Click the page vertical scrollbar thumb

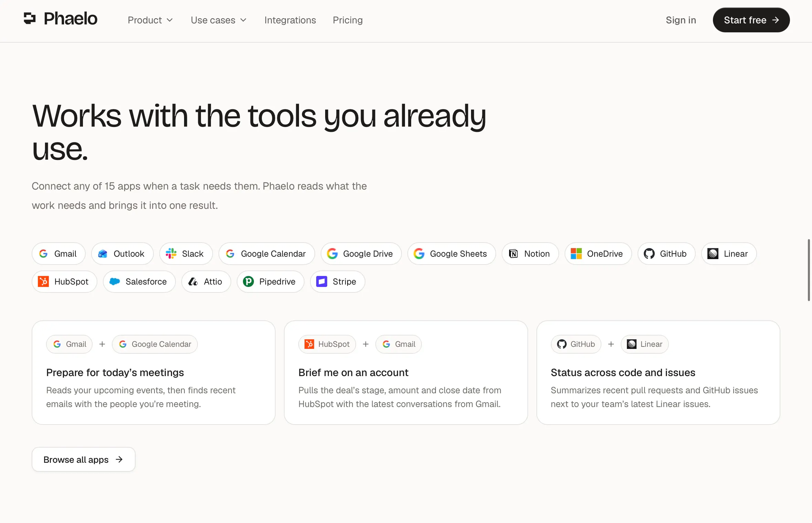809,270
